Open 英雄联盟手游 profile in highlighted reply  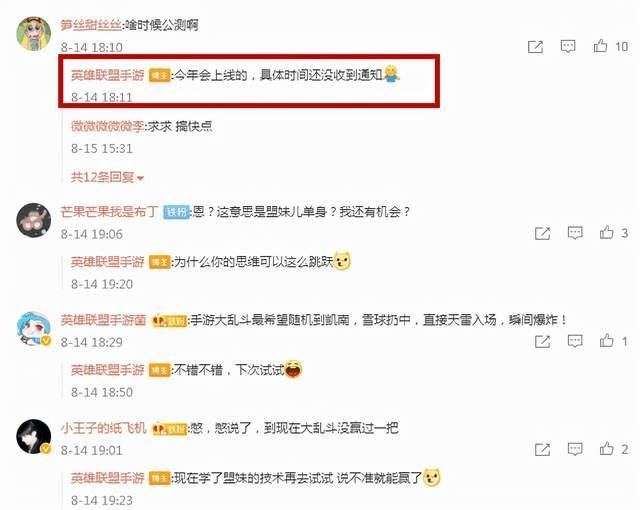108,75
